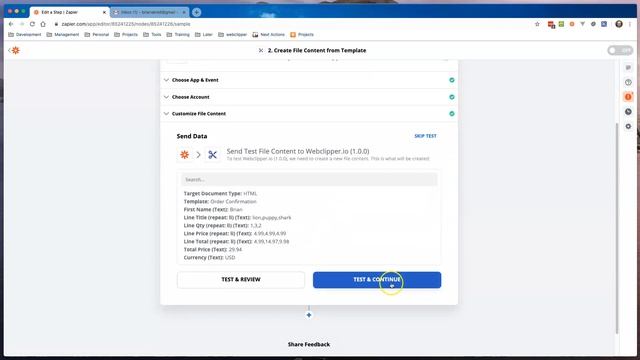Screen dimensions: 640x360
Task: Open the Tools bookmarks folder
Action: coord(152,35)
